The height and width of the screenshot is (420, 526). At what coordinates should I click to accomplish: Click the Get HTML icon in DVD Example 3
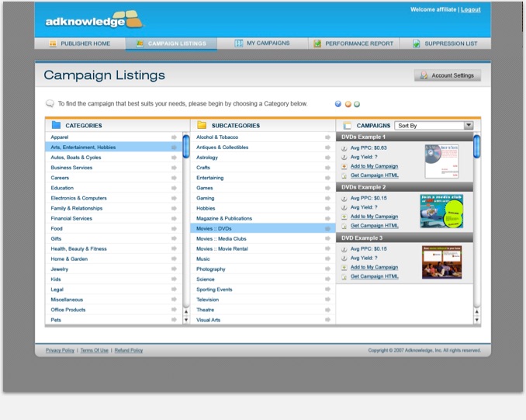tap(344, 277)
